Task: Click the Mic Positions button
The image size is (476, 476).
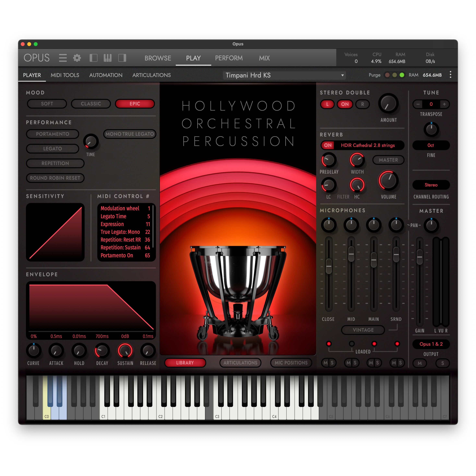Action: 291,363
